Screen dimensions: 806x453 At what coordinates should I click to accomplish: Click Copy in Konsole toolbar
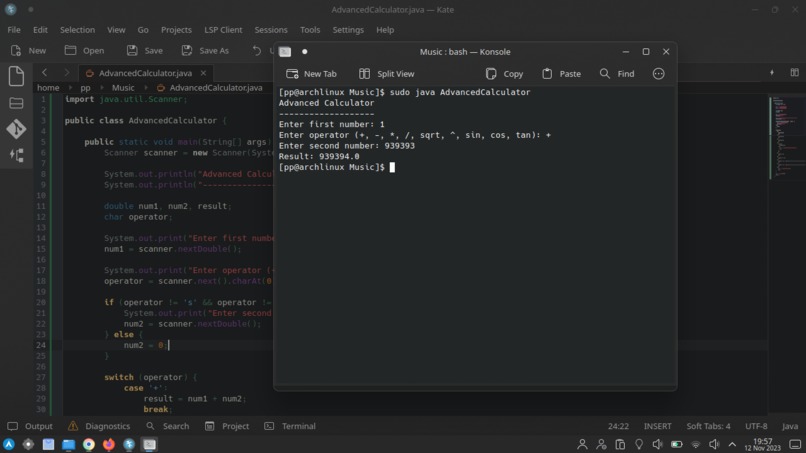click(504, 74)
